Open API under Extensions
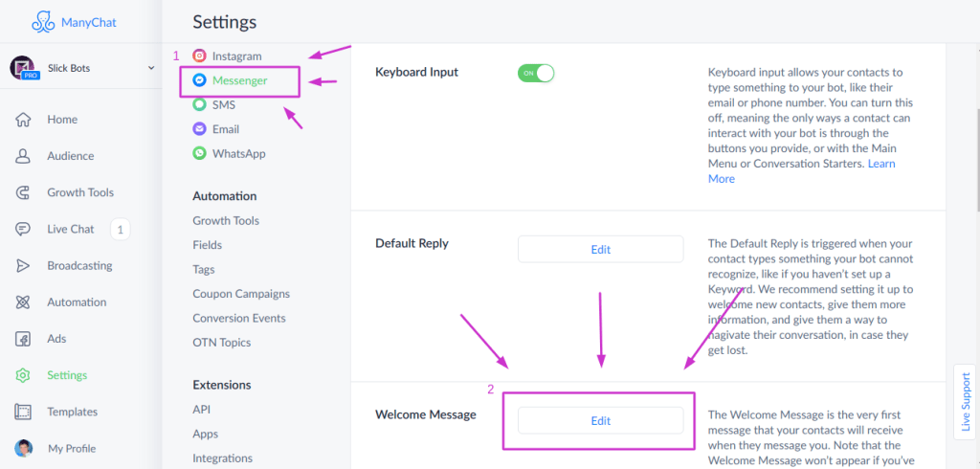 pos(201,410)
